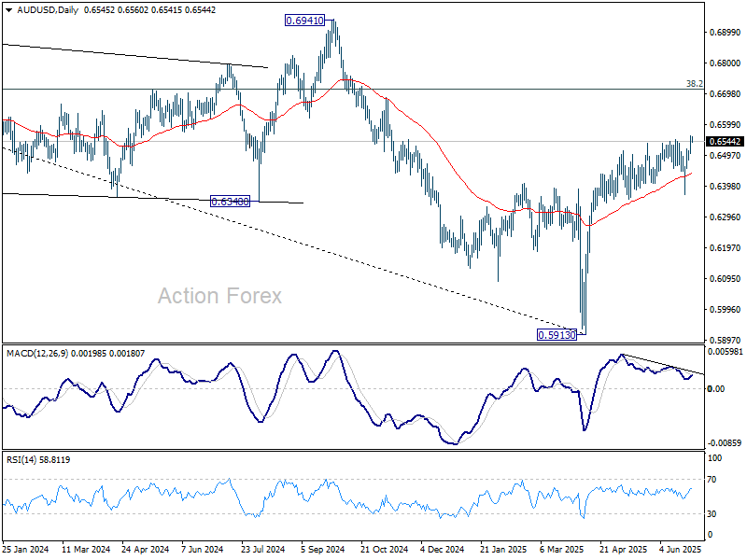Select the 5 Sep 2024 date marker
This screenshot has width=747, height=560.
pos(322,549)
